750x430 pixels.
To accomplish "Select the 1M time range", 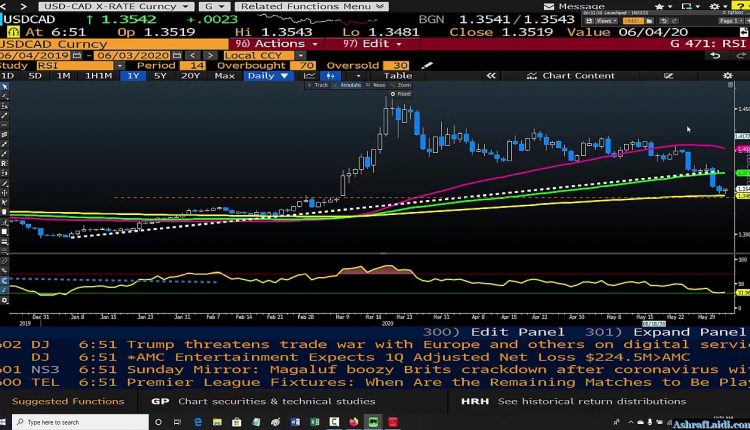I will pyautogui.click(x=63, y=75).
